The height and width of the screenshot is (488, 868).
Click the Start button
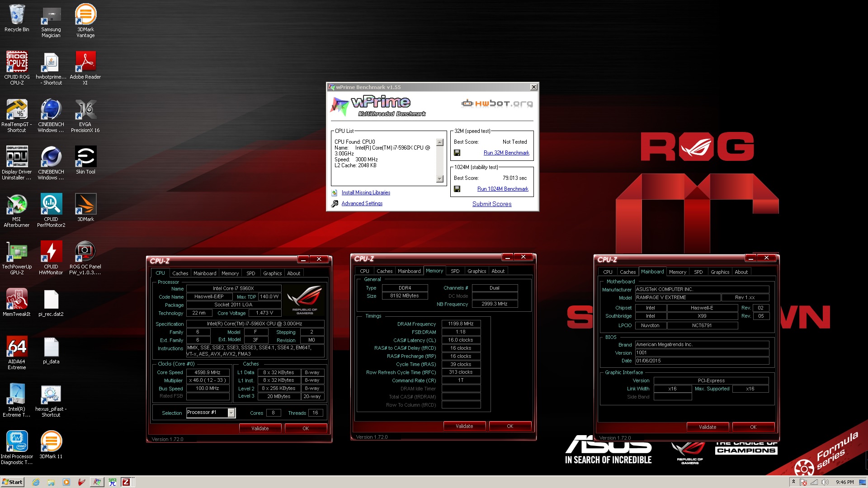[x=12, y=482]
